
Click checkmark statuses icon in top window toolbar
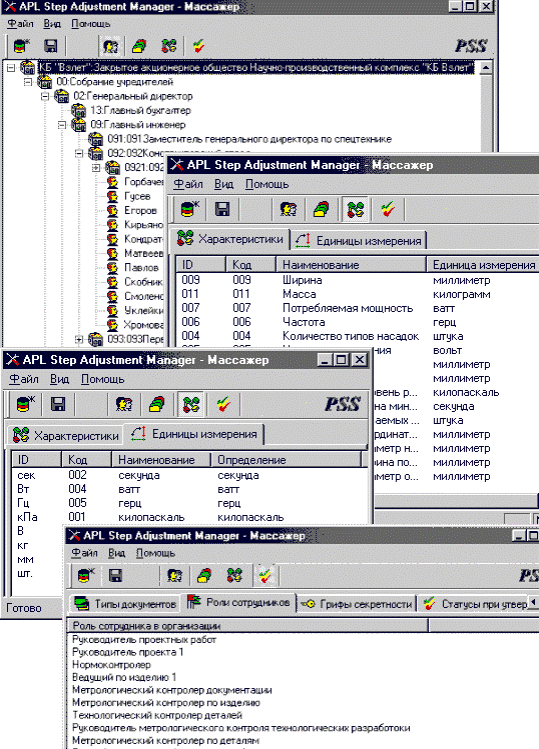coord(198,46)
